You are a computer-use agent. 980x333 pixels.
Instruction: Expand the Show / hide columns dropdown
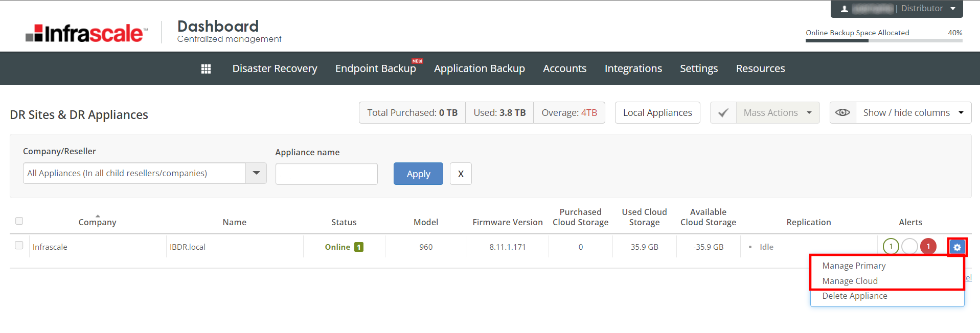point(914,113)
